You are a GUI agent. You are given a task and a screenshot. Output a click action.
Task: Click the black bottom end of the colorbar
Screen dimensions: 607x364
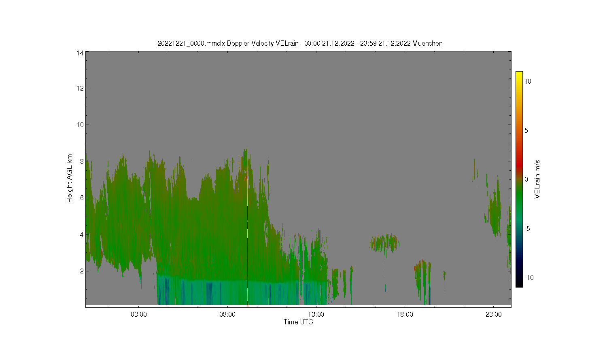click(519, 282)
